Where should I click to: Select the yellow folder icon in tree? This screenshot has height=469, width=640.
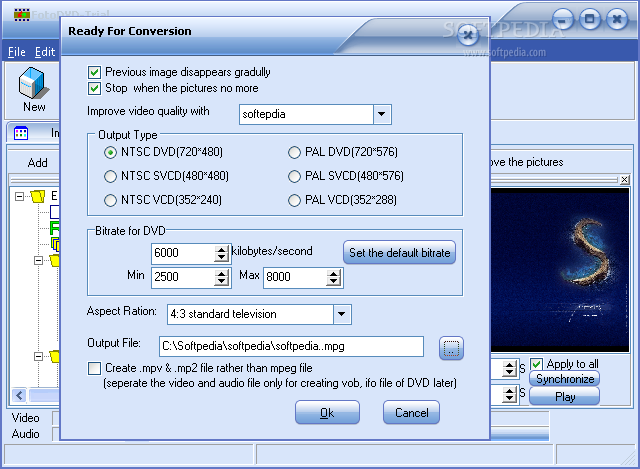pyautogui.click(x=38, y=197)
